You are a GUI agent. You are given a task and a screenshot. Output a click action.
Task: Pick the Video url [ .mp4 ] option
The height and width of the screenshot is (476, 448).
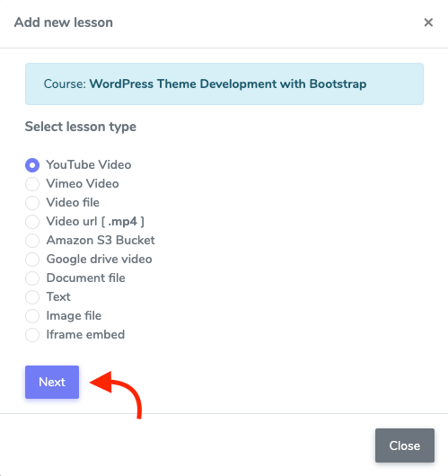coord(32,222)
